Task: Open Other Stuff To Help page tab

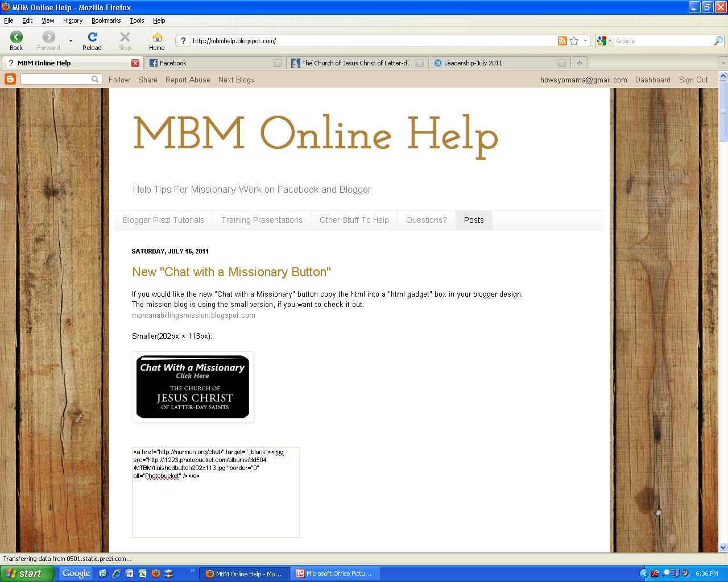Action: (x=354, y=220)
